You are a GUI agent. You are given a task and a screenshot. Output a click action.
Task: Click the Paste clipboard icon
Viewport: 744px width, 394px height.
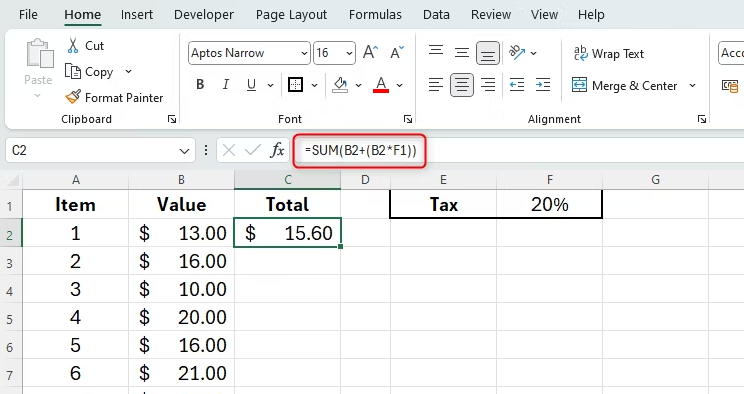39,53
